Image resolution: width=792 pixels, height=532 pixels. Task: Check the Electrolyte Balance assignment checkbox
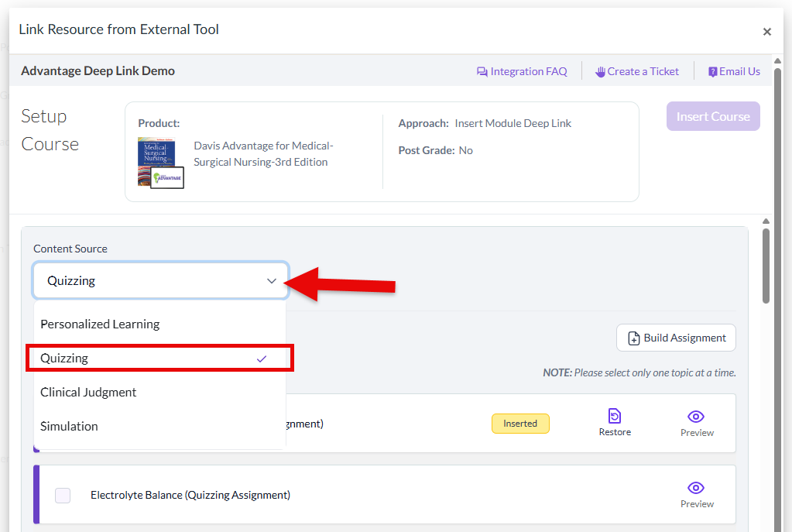click(63, 496)
